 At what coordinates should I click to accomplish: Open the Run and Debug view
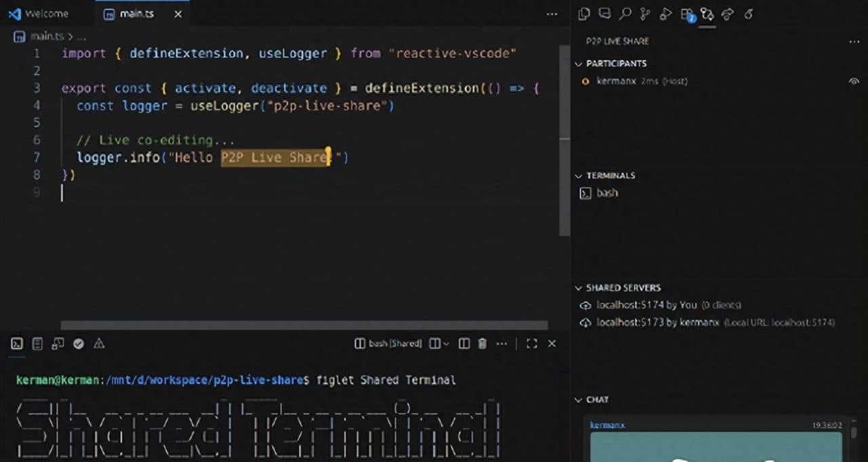(x=667, y=14)
